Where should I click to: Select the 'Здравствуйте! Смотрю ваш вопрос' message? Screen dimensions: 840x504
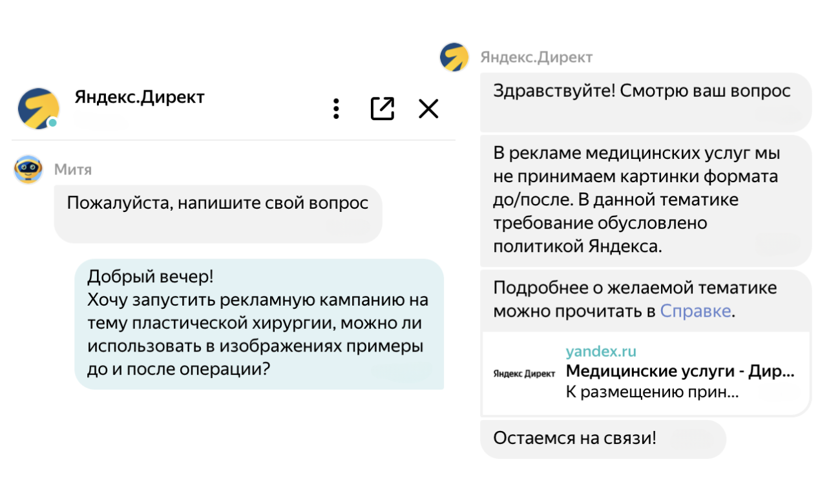(x=641, y=91)
